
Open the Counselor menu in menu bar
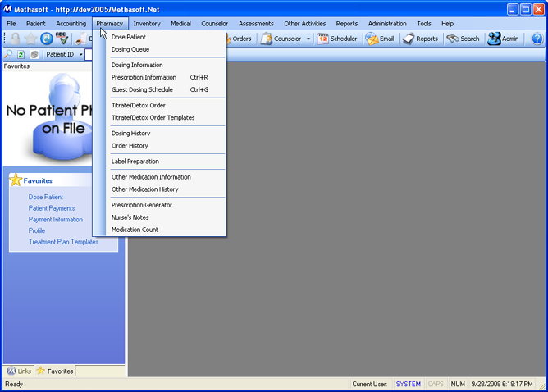point(214,24)
